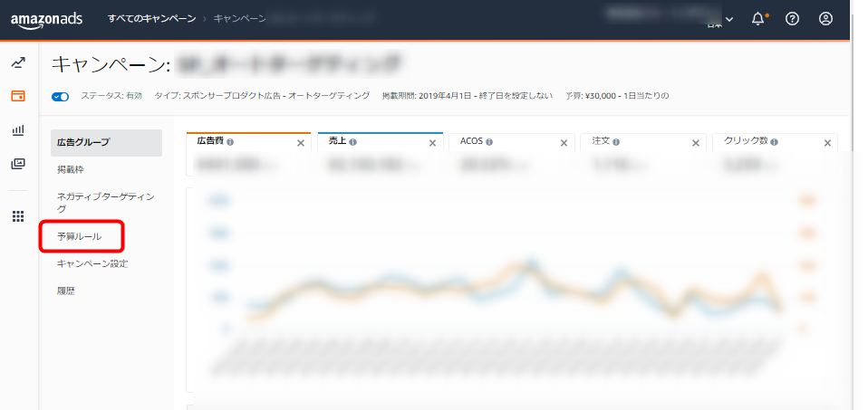
Task: Open the trending chart icon in sidebar
Action: pyautogui.click(x=18, y=62)
